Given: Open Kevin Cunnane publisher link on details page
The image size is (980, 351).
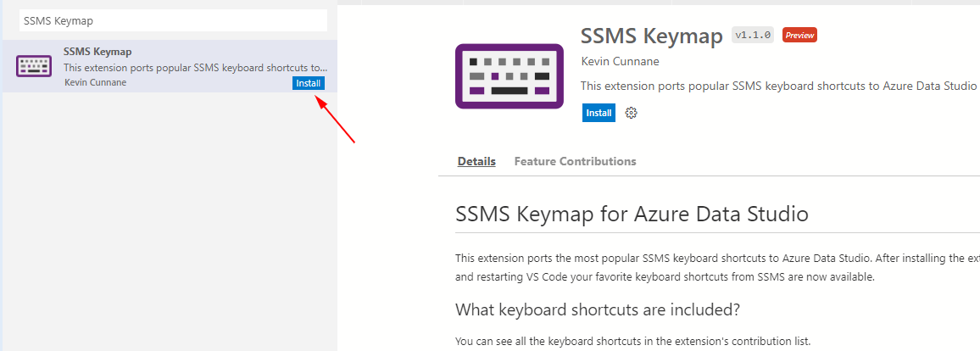Looking at the screenshot, I should (x=620, y=62).
